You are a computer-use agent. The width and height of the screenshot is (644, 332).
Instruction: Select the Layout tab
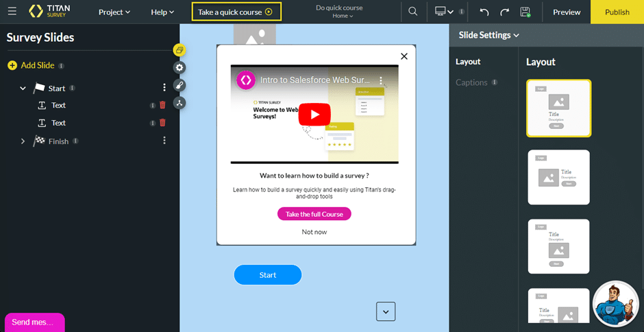469,62
